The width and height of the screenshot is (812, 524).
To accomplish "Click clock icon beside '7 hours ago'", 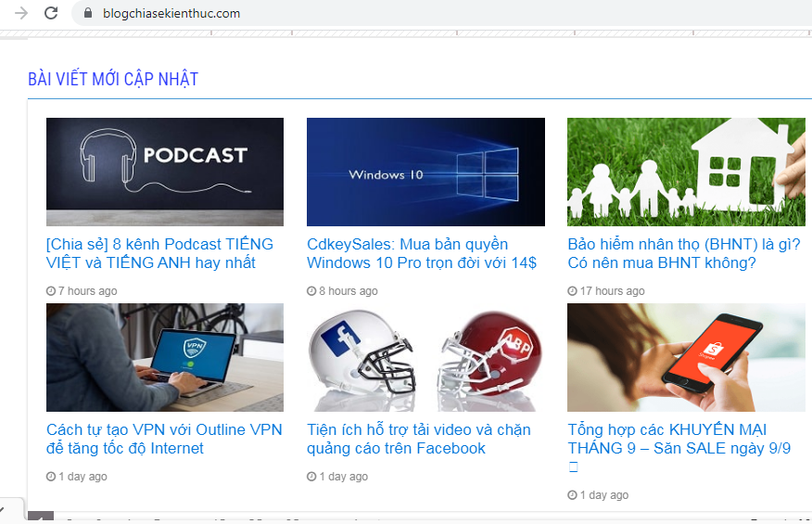I will pyautogui.click(x=51, y=291).
